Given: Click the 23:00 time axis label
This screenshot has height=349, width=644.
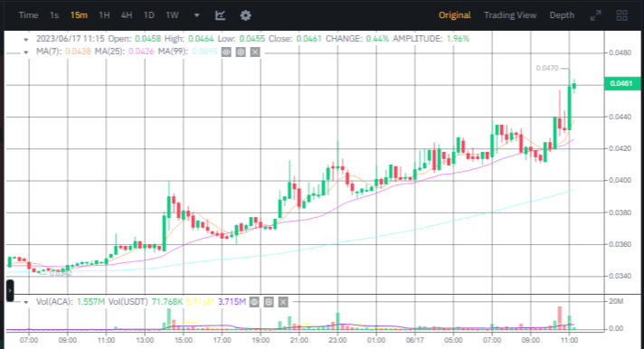Looking at the screenshot, I should coord(337,340).
